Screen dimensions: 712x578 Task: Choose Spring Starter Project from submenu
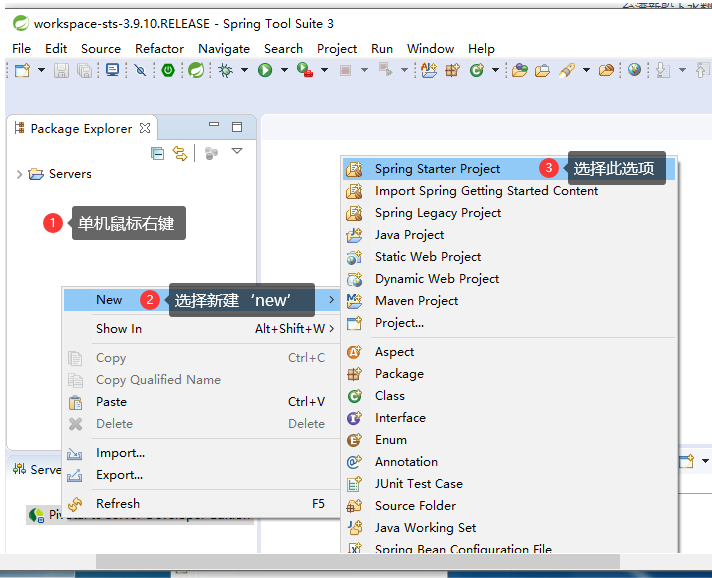tap(509, 169)
